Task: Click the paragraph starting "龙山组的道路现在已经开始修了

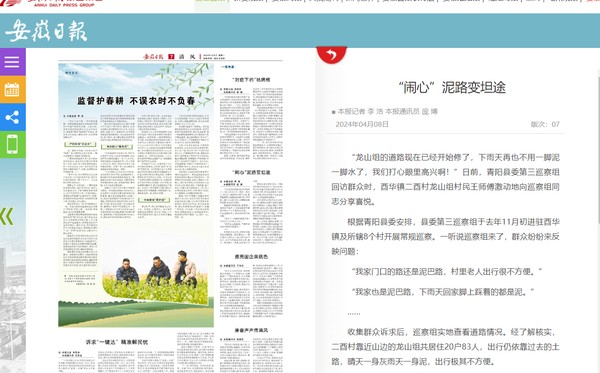Action: coord(445,179)
